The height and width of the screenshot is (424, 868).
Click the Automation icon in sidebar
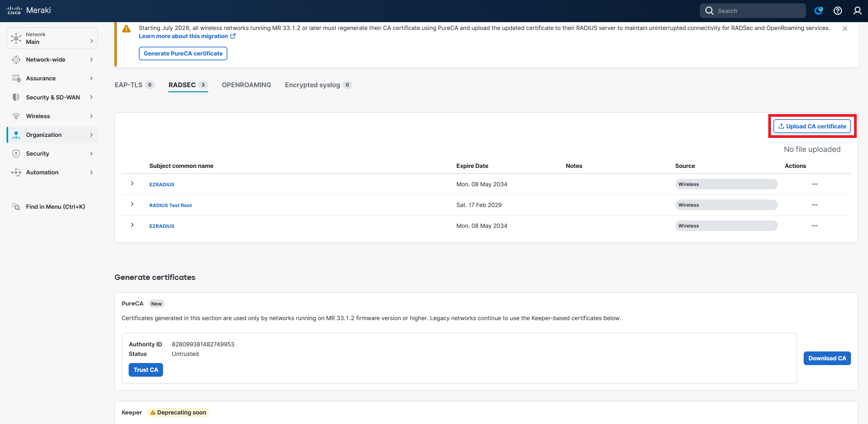point(16,172)
